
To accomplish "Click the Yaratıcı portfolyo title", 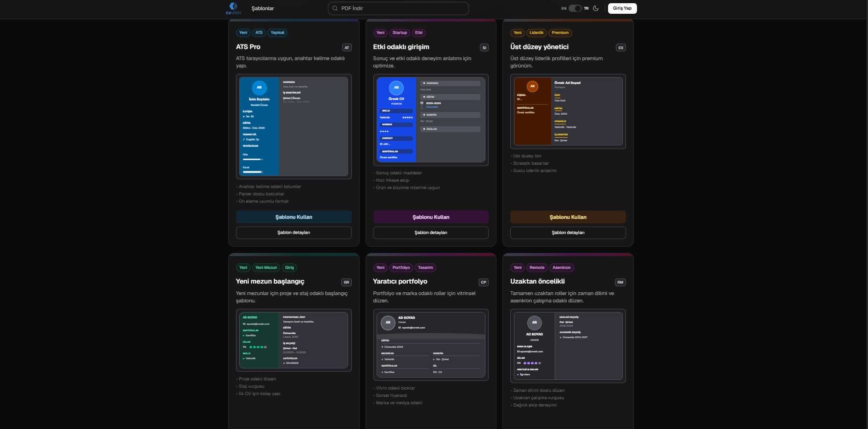I will [400, 281].
